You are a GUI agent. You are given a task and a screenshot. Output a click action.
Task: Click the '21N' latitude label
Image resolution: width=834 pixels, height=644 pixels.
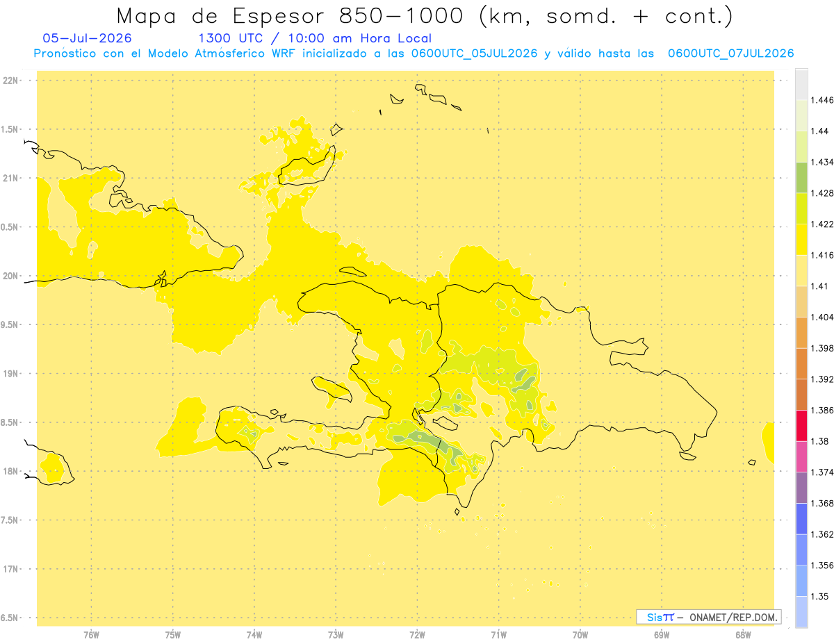click(x=10, y=179)
